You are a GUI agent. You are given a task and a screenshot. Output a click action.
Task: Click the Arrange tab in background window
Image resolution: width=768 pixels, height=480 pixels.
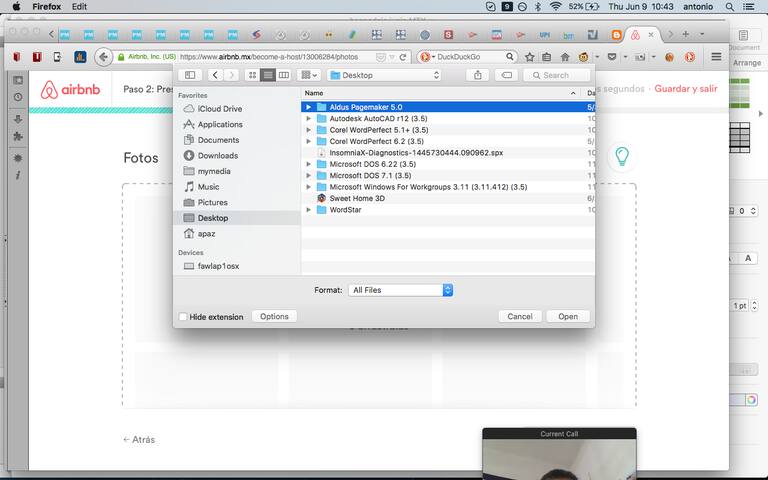pyautogui.click(x=746, y=63)
